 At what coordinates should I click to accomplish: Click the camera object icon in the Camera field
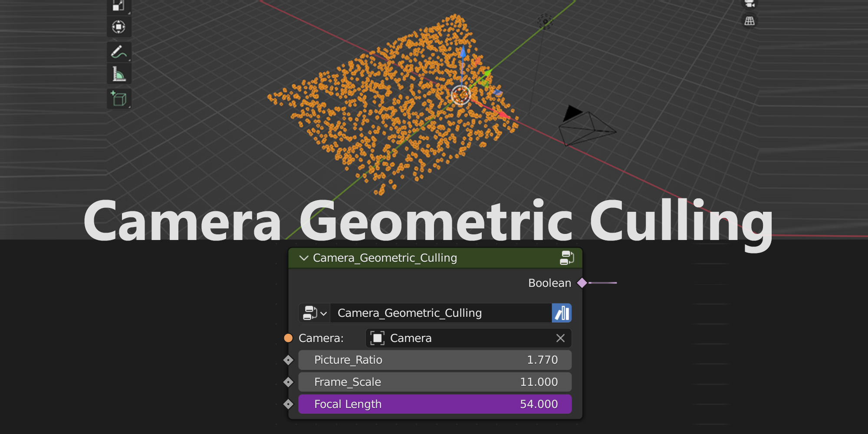point(376,338)
